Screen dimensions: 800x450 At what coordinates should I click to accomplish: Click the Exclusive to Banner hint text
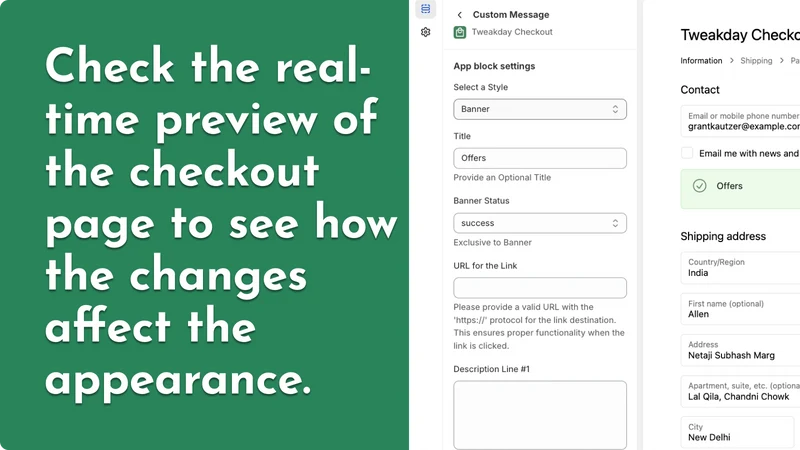coord(492,242)
